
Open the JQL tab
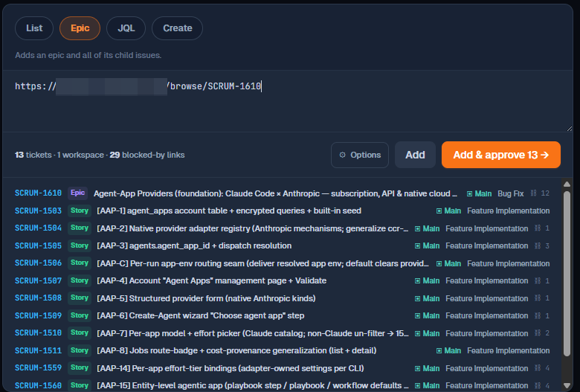click(126, 28)
